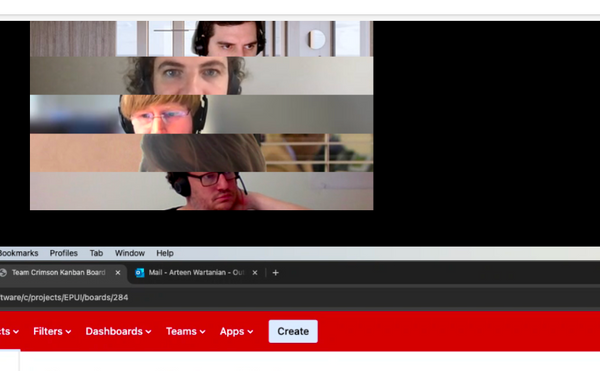Open the Apps dropdown menu
Viewport: 600px width, 371px height.
[236, 331]
